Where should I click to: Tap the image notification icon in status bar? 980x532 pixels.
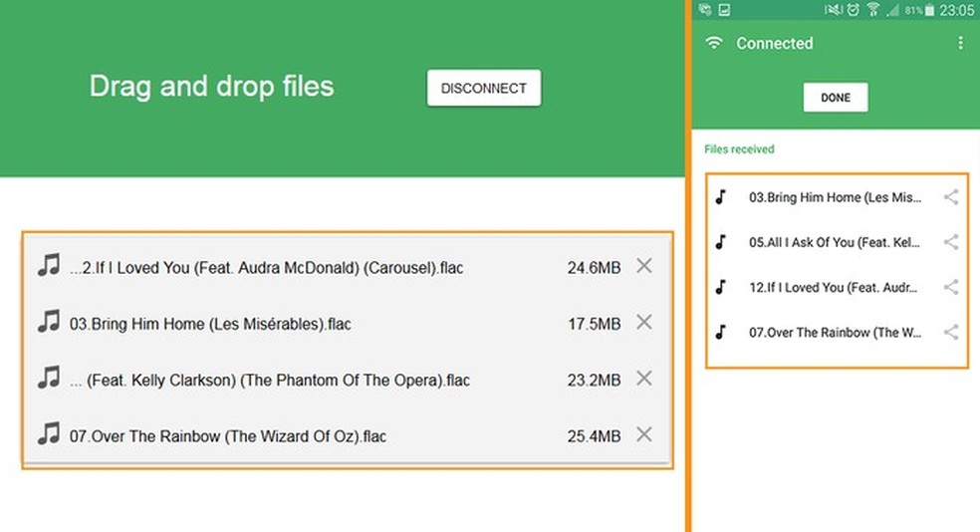[724, 9]
